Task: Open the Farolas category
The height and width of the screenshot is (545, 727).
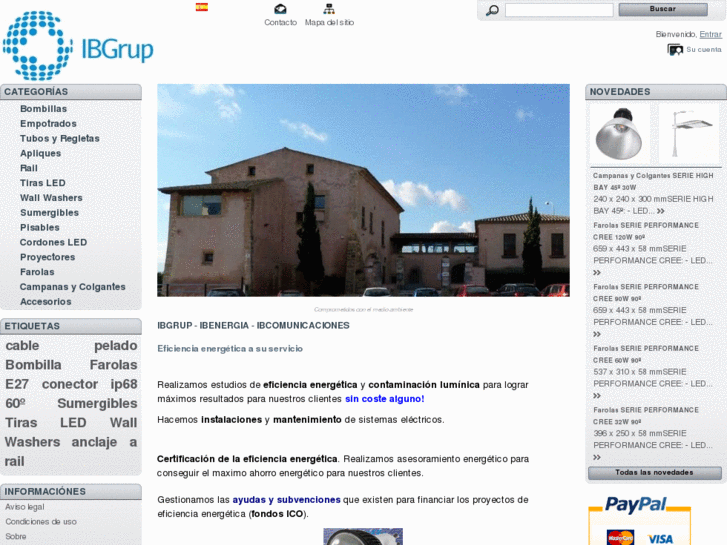Action: pos(37,272)
